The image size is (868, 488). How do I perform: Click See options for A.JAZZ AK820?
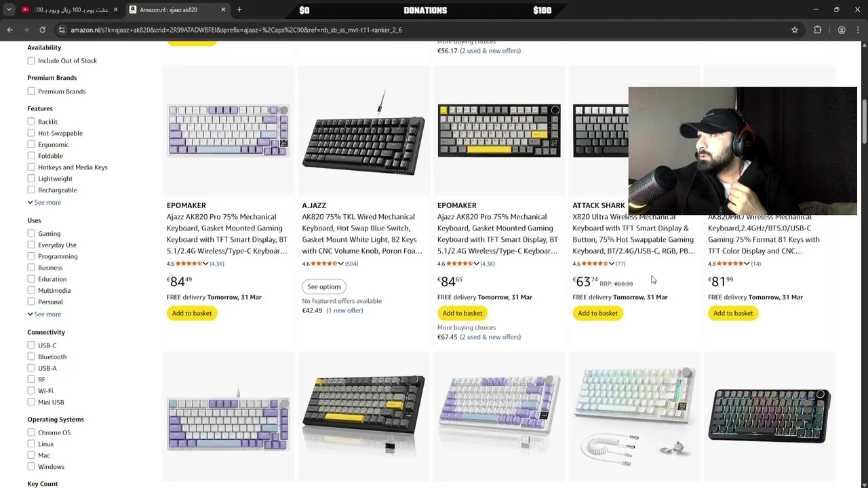(324, 287)
